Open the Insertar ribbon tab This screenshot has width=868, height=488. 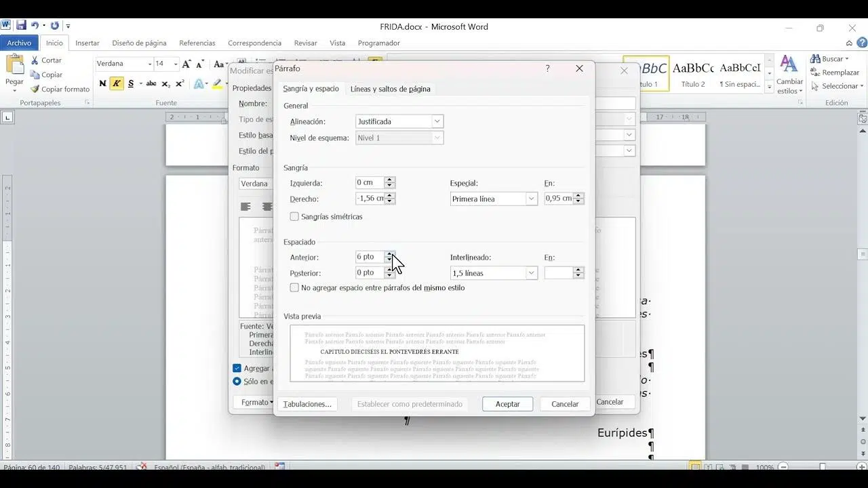(x=87, y=43)
